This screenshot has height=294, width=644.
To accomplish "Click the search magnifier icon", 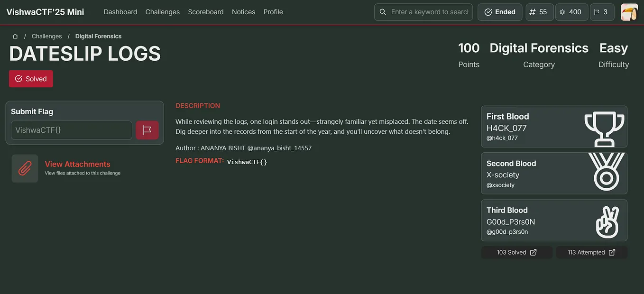I will (383, 12).
